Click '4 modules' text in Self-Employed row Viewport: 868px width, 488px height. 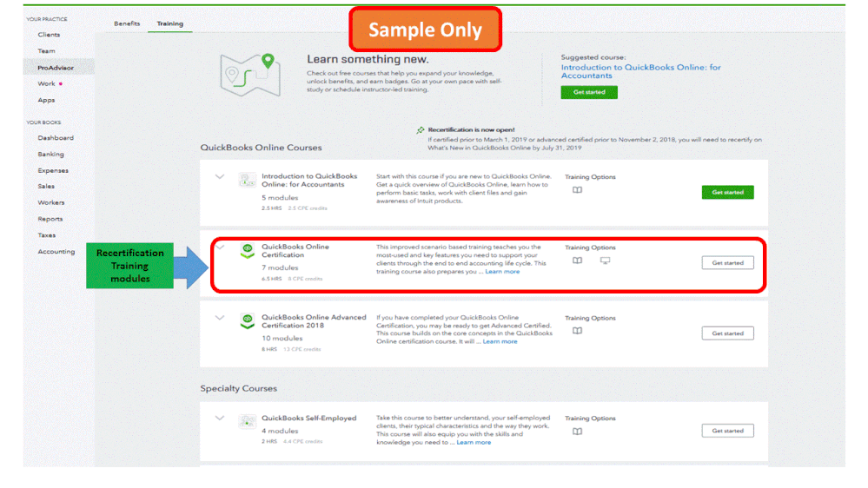[x=280, y=431]
